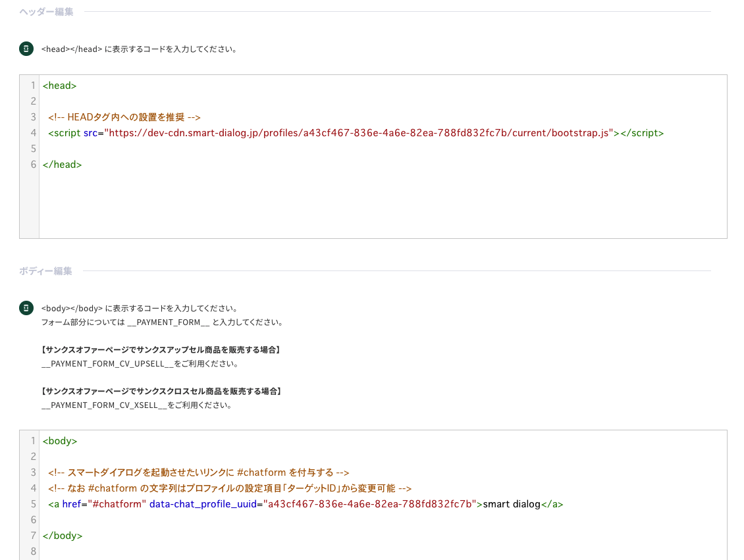The image size is (744, 560).
Task: Click the </head> closing tag
Action: pos(62,165)
